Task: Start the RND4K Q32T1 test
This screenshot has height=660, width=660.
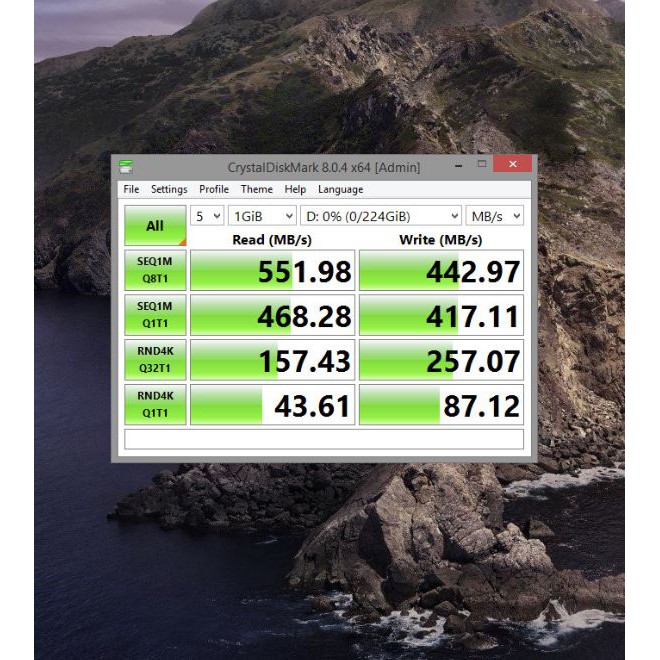Action: point(155,360)
